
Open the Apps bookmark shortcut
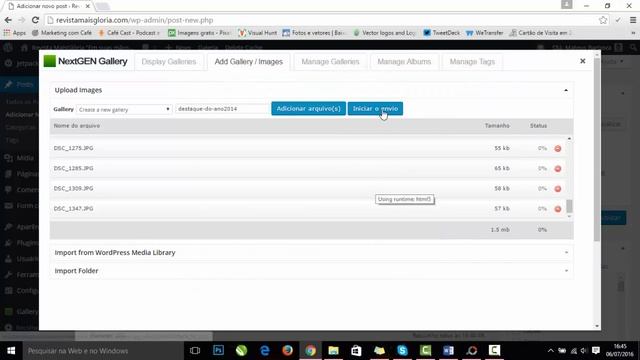pos(15,33)
